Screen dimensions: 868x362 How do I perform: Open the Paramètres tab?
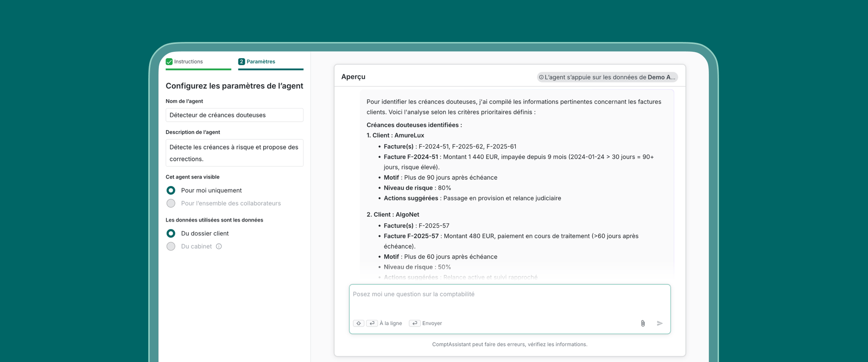coord(261,62)
